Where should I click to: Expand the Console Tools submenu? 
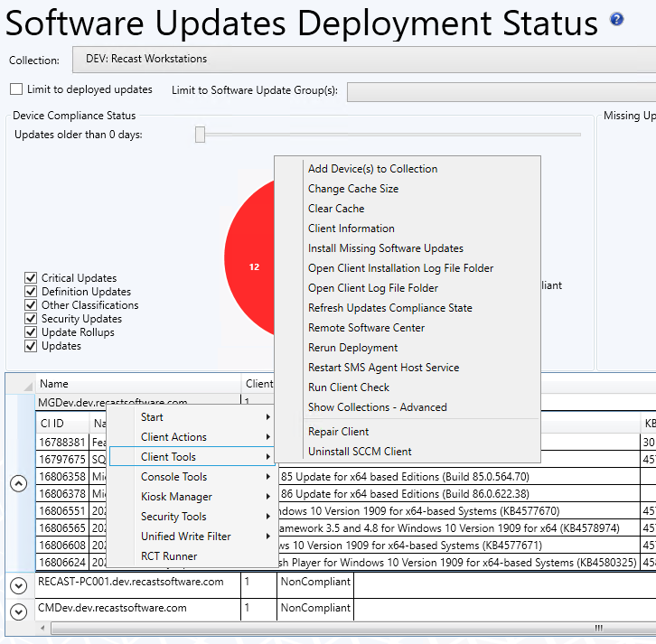192,477
